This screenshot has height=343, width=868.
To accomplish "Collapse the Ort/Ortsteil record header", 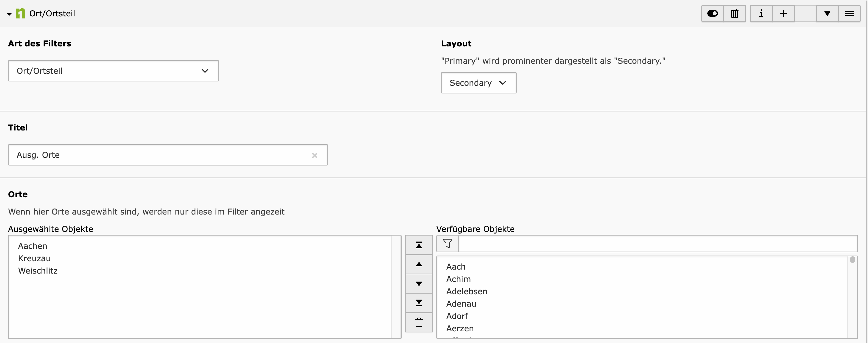I will point(9,14).
